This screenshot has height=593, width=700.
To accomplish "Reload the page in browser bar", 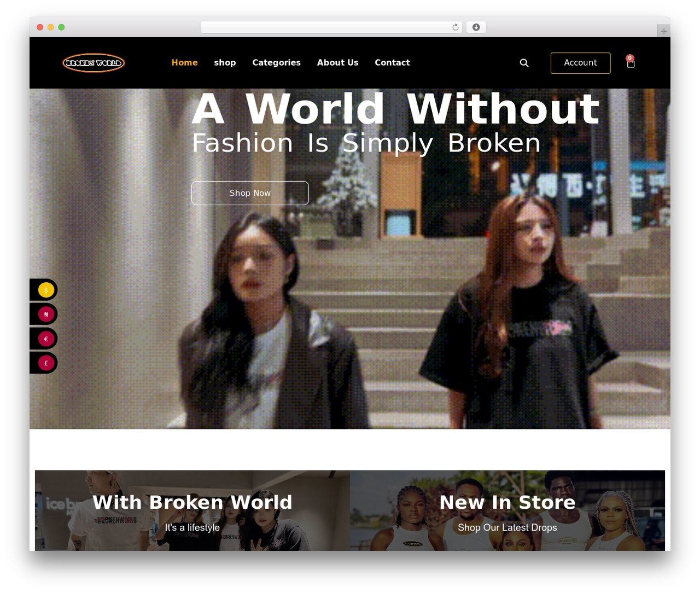I will click(456, 27).
